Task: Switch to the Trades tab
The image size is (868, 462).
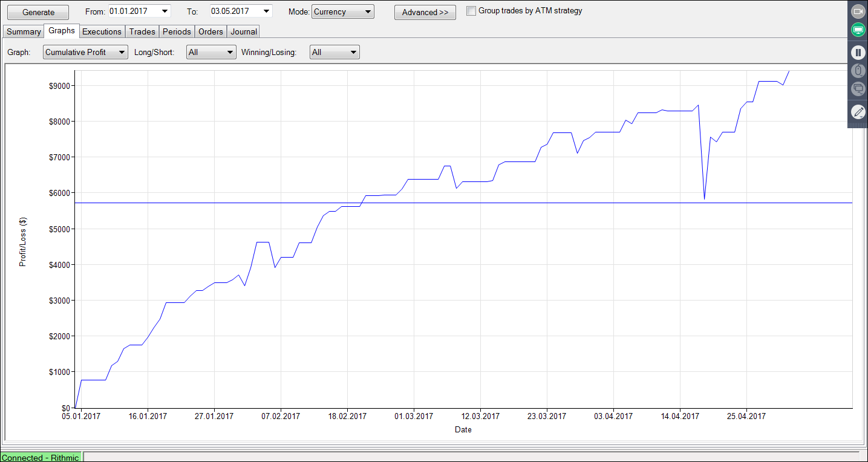Action: (x=142, y=31)
